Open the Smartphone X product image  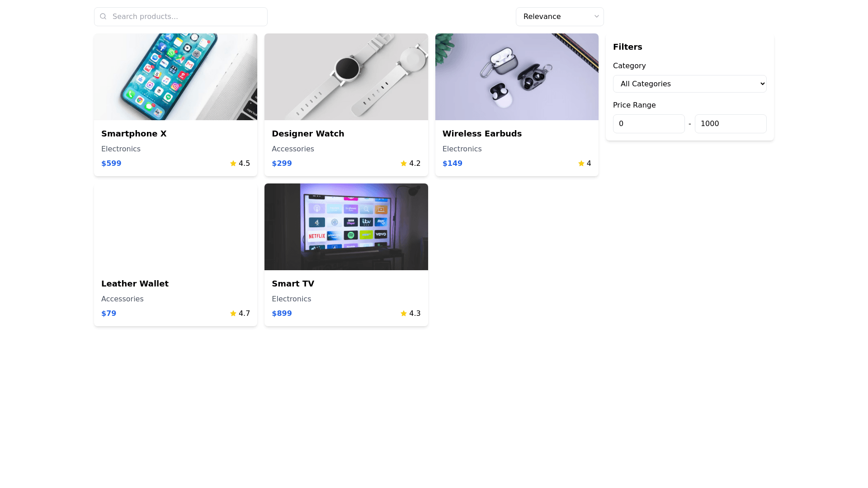(175, 77)
